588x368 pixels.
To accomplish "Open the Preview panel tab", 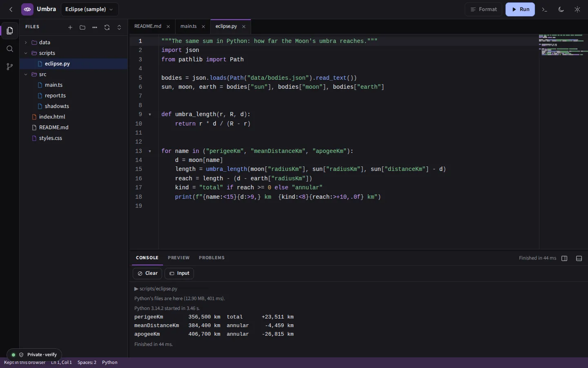I will pos(178,258).
